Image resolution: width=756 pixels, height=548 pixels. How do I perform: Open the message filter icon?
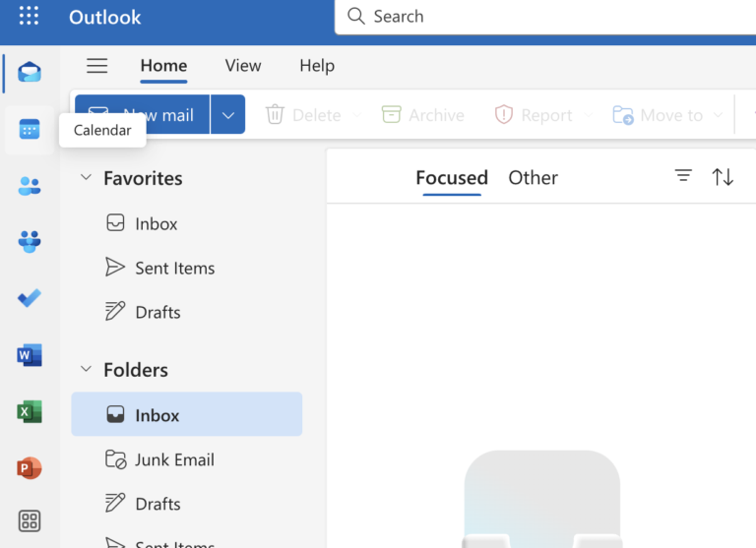(x=683, y=176)
